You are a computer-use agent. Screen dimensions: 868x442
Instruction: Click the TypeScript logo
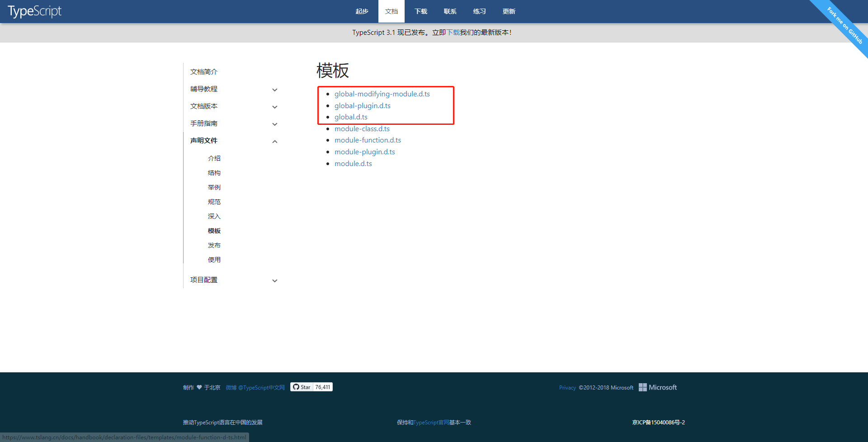point(34,11)
